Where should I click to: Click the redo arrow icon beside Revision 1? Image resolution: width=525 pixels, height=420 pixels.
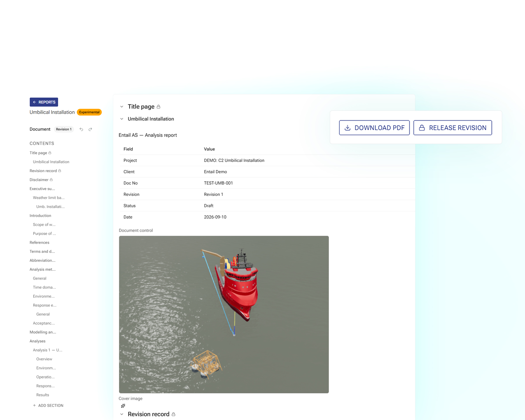(90, 129)
